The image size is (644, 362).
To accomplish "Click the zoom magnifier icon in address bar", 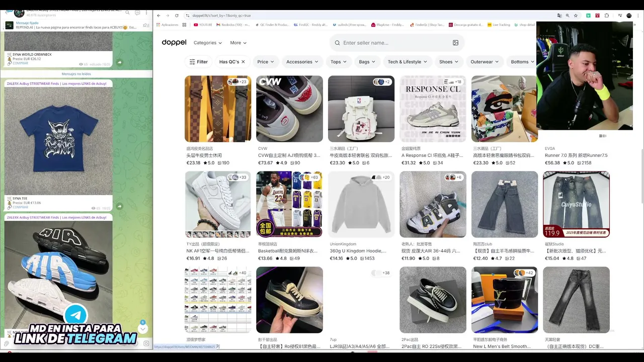I will (568, 16).
